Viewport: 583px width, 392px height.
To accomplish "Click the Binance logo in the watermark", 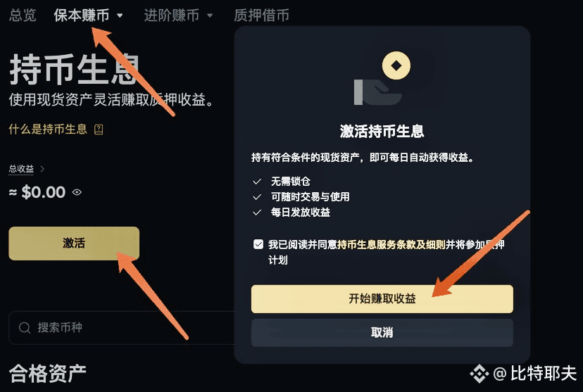I will (479, 374).
